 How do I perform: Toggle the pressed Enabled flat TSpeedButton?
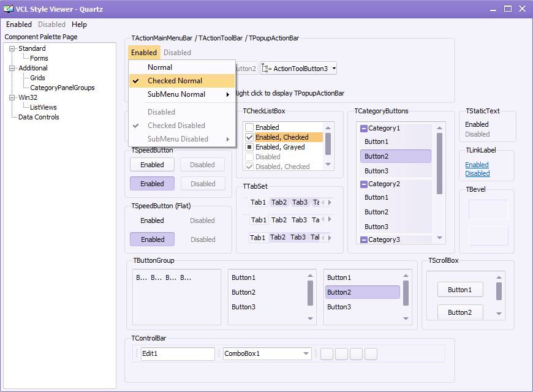(x=153, y=239)
